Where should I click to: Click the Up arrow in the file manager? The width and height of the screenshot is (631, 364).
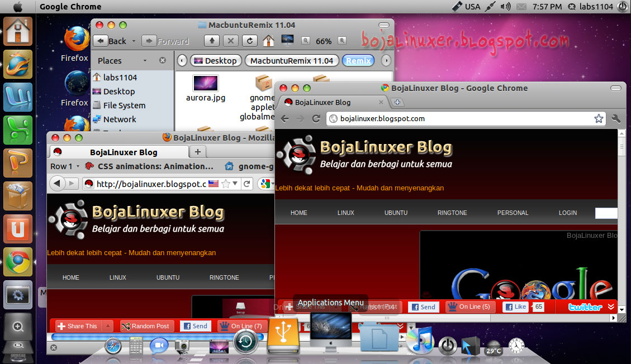[212, 41]
